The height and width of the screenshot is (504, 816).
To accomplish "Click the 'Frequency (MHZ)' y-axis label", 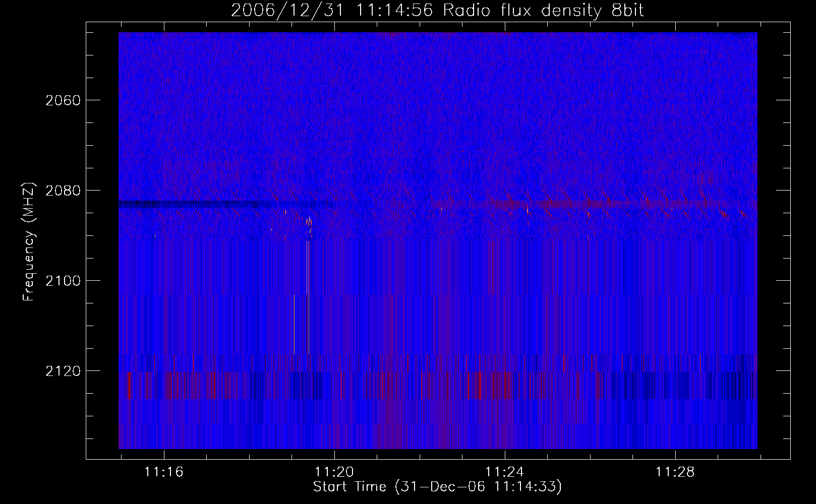I will pos(29,242).
